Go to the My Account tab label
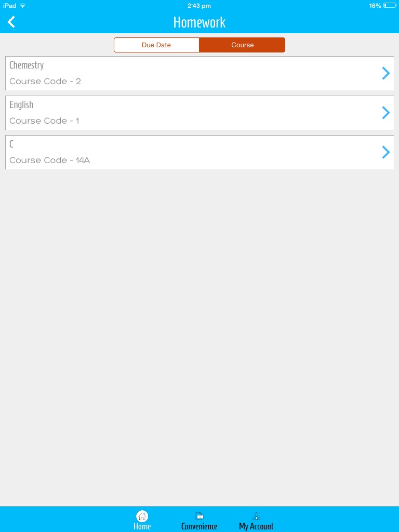The width and height of the screenshot is (399, 532). click(x=256, y=526)
